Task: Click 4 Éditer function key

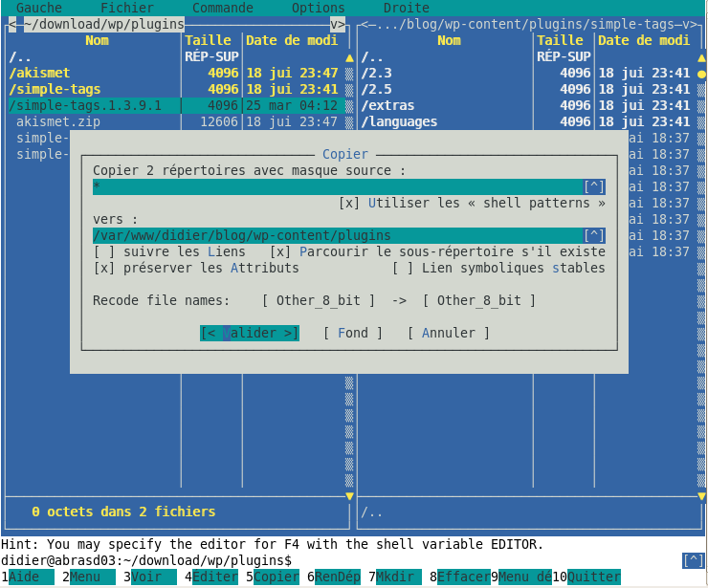Action: pos(211,577)
